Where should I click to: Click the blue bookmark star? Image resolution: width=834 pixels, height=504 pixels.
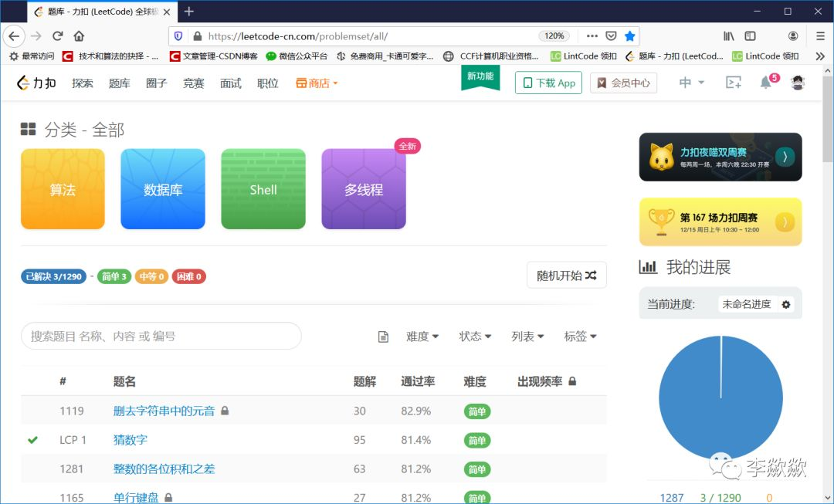[x=630, y=36]
